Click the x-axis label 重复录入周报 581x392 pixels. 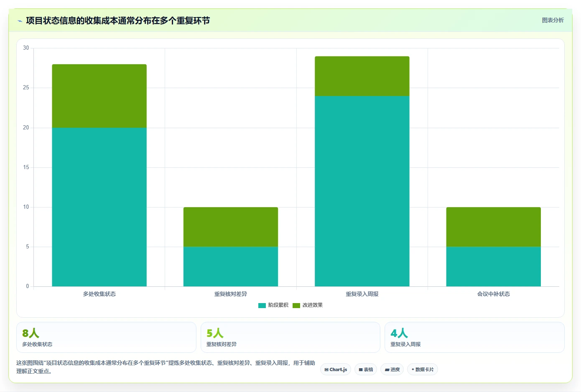coord(362,294)
